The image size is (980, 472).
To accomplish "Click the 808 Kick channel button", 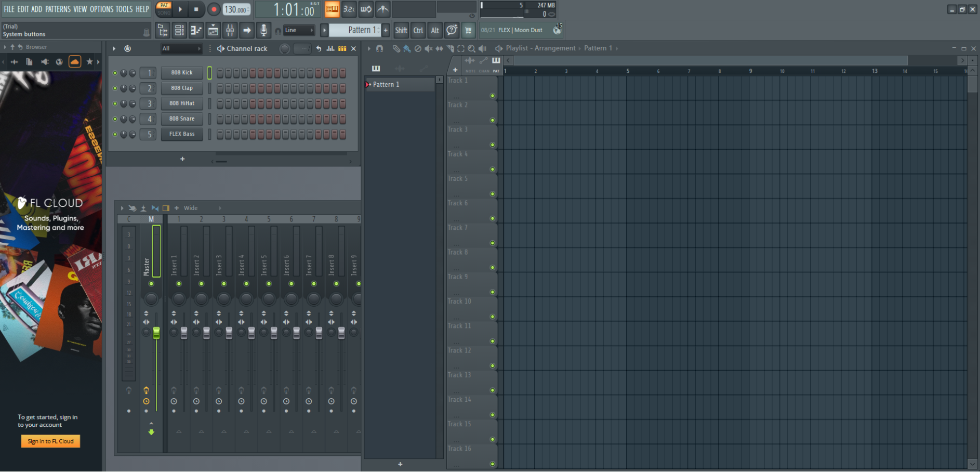I will click(x=182, y=73).
